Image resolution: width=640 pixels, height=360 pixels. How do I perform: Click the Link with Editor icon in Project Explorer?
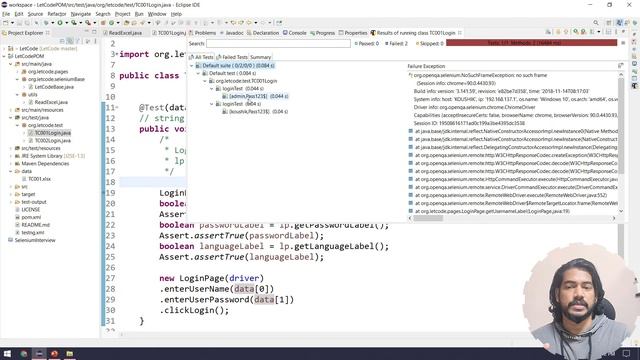[x=70, y=41]
